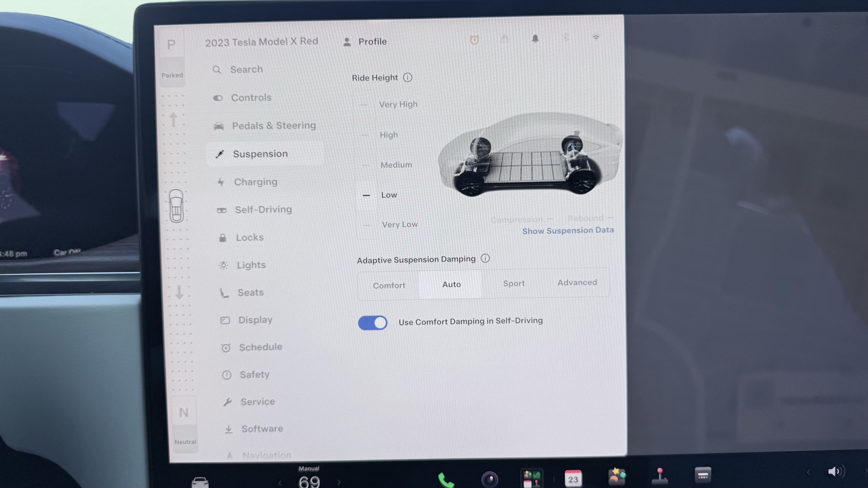Click the alarm clock status icon

[474, 40]
